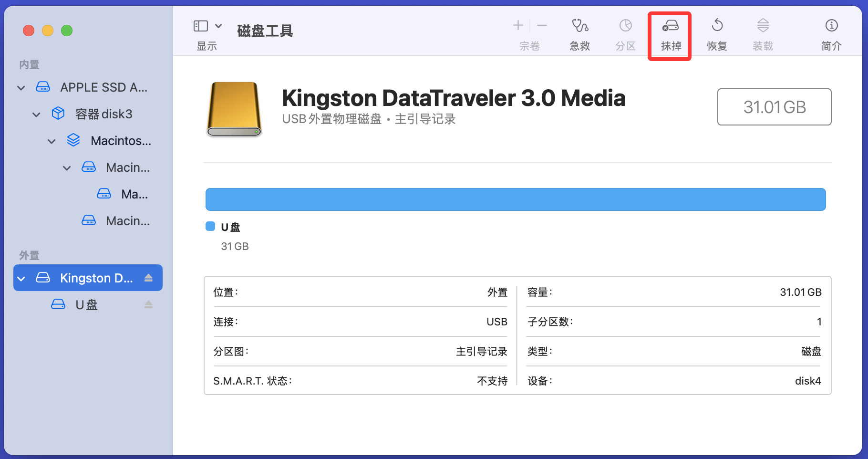Add a new volume with the plus icon
The width and height of the screenshot is (868, 459).
tap(517, 25)
